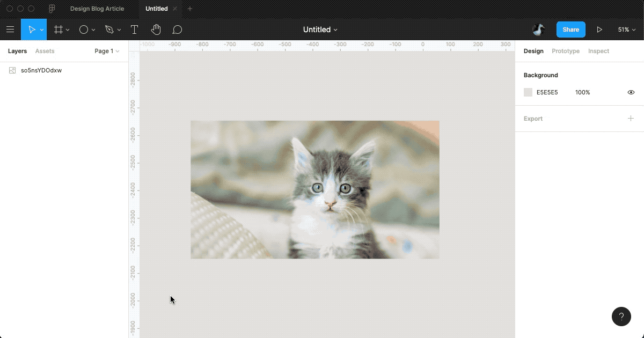This screenshot has height=338, width=644.
Task: Open the Untitled file name dropdown
Action: (320, 30)
